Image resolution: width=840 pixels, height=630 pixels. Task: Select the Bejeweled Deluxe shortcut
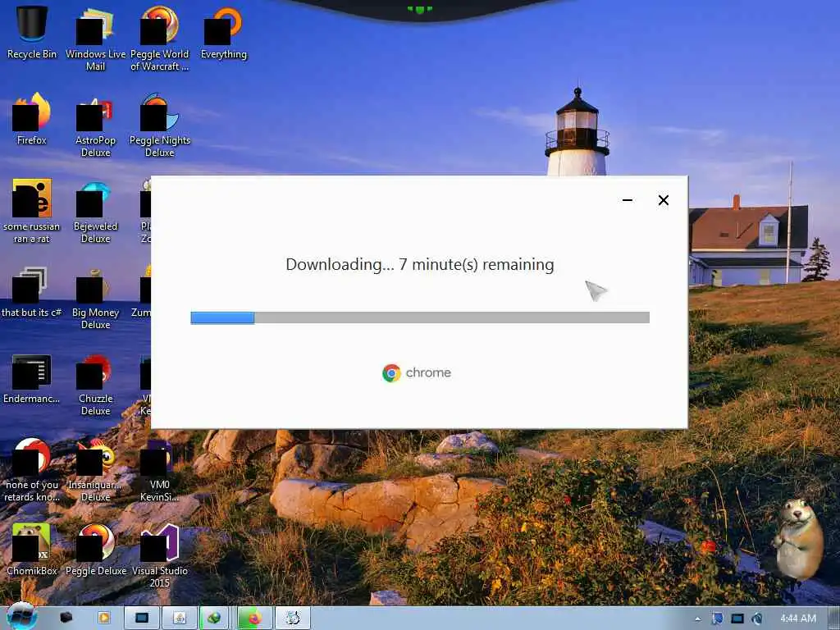click(95, 211)
